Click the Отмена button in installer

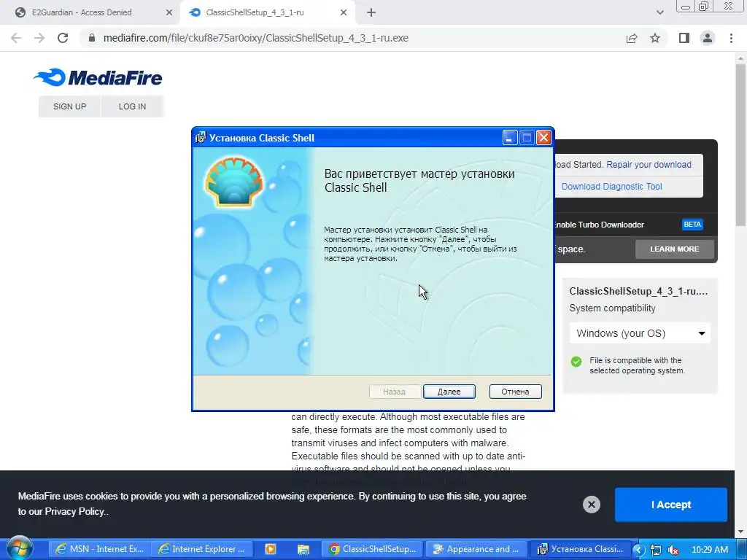[x=516, y=392]
